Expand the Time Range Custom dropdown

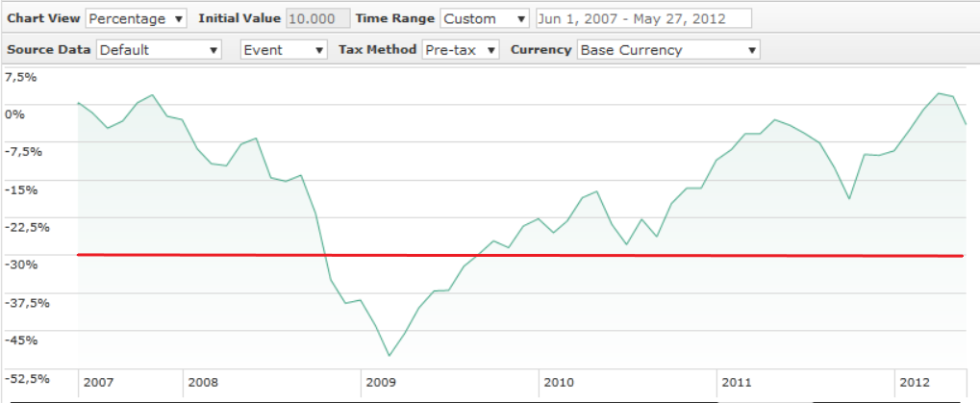[484, 19]
